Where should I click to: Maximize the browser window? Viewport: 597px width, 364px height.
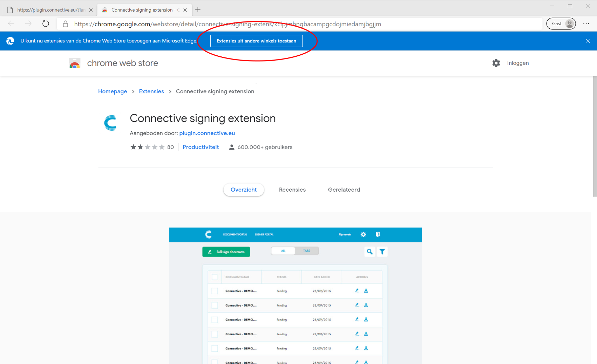tap(570, 6)
